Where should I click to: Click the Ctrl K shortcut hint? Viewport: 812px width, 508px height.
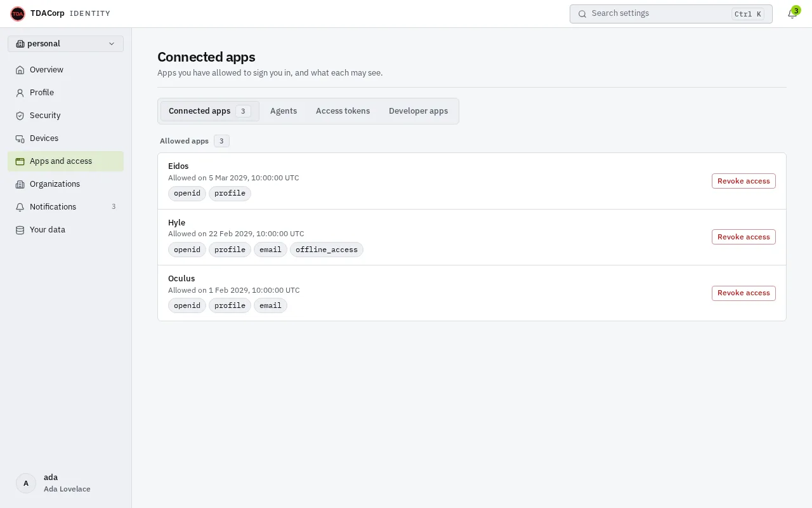pos(748,14)
